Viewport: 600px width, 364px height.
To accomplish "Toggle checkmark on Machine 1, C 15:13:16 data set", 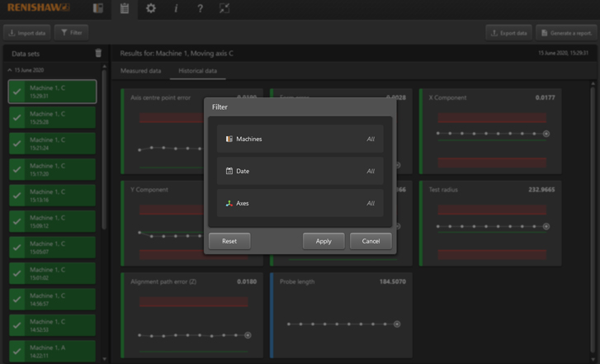I will point(17,196).
